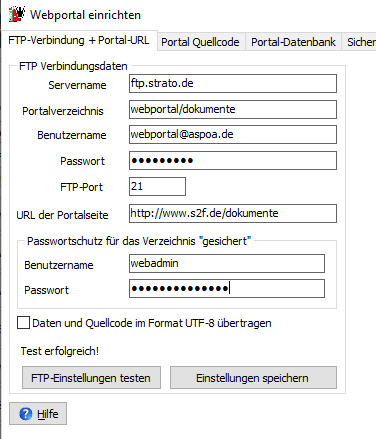Open the Hilfe button
Screen dimensions: 376x439
(38, 414)
